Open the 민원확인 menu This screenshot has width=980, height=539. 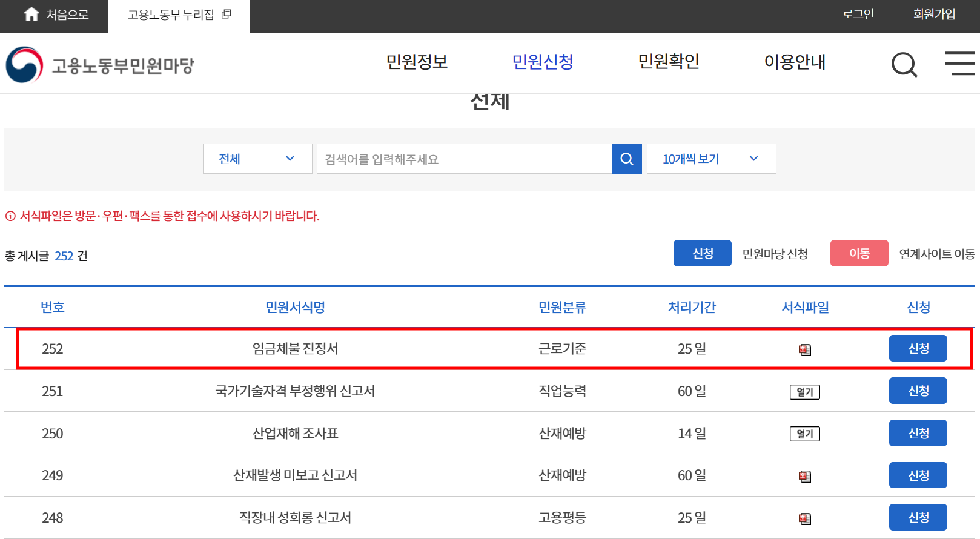pyautogui.click(x=669, y=62)
